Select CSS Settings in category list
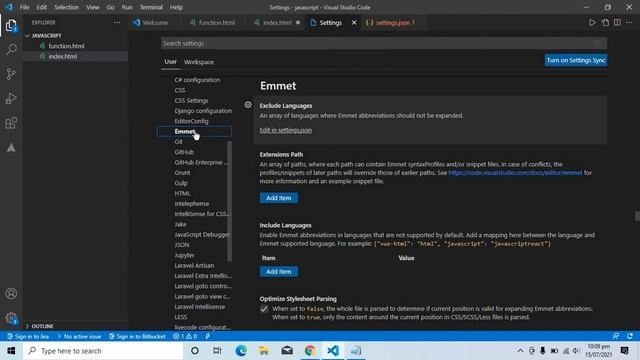 coord(191,100)
